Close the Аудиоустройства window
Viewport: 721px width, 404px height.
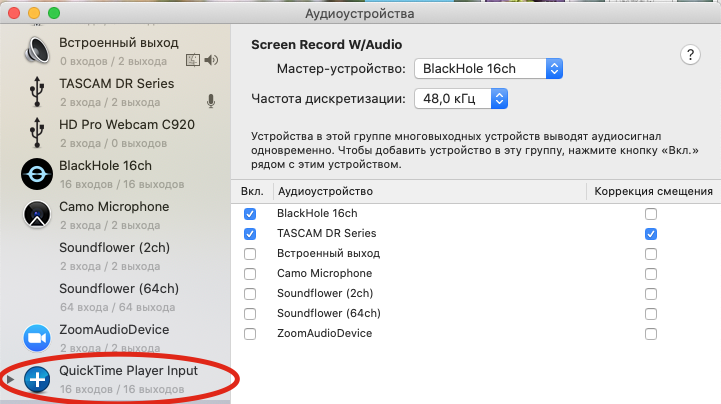(14, 13)
